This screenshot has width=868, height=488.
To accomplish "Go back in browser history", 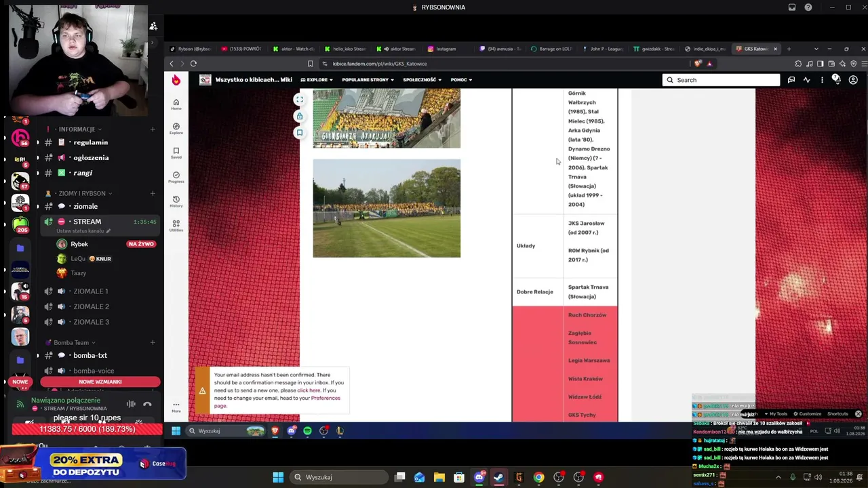I will [172, 64].
